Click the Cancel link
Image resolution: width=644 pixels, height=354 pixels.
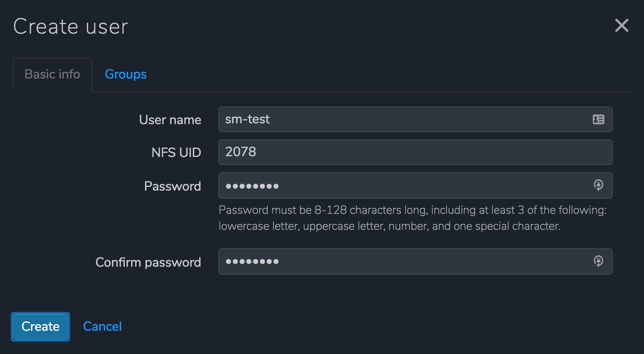pos(102,326)
